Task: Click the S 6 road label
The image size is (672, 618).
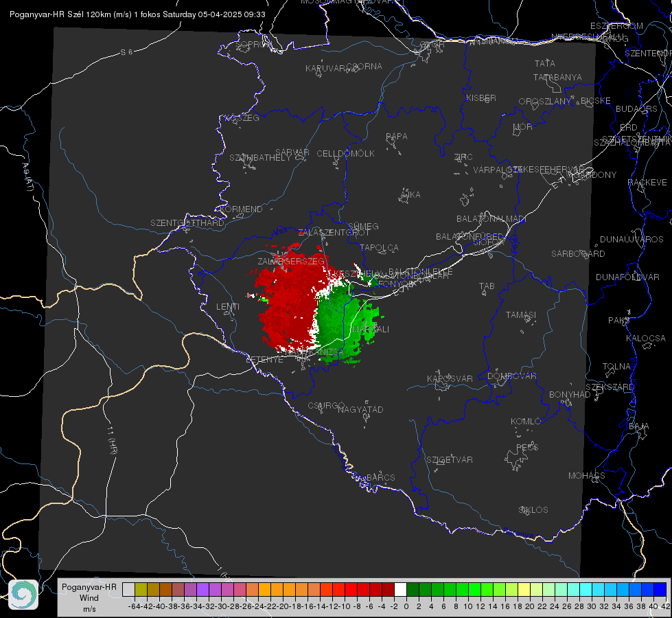Action: (x=126, y=52)
